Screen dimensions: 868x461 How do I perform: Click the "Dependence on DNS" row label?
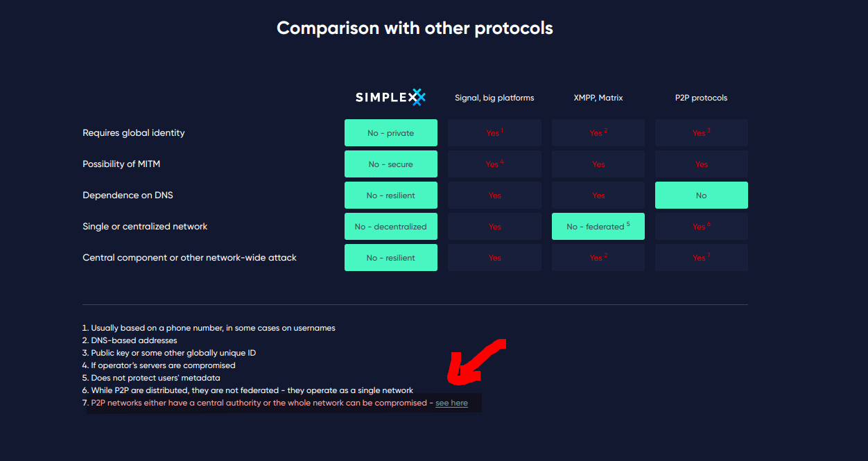(x=128, y=195)
